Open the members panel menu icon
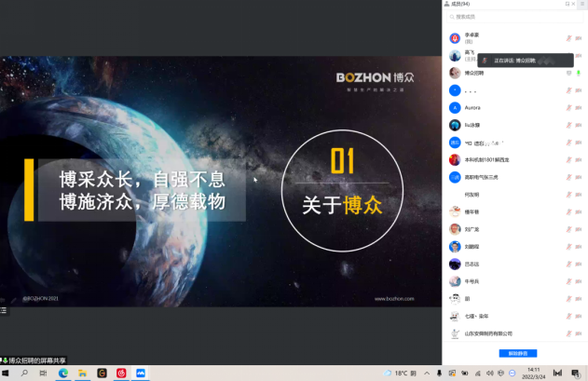 582,4
